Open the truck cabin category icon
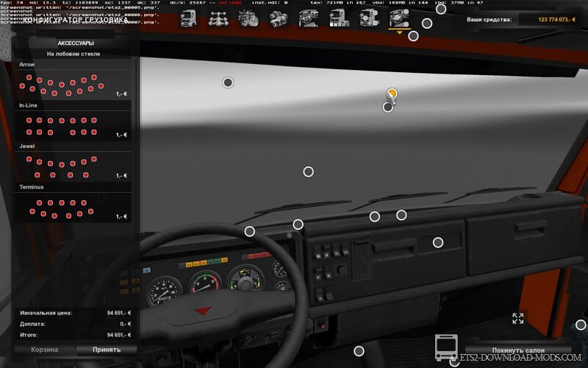This screenshot has height=368, width=588. click(x=189, y=18)
